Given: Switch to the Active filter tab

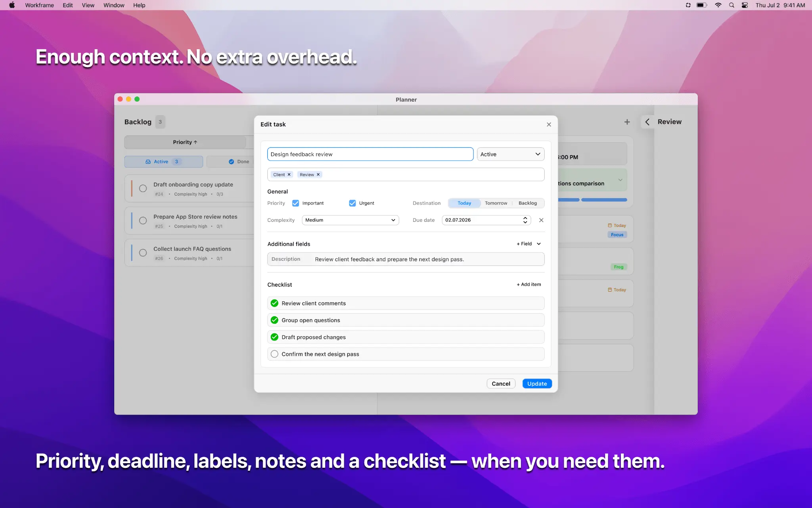Looking at the screenshot, I should (x=163, y=162).
